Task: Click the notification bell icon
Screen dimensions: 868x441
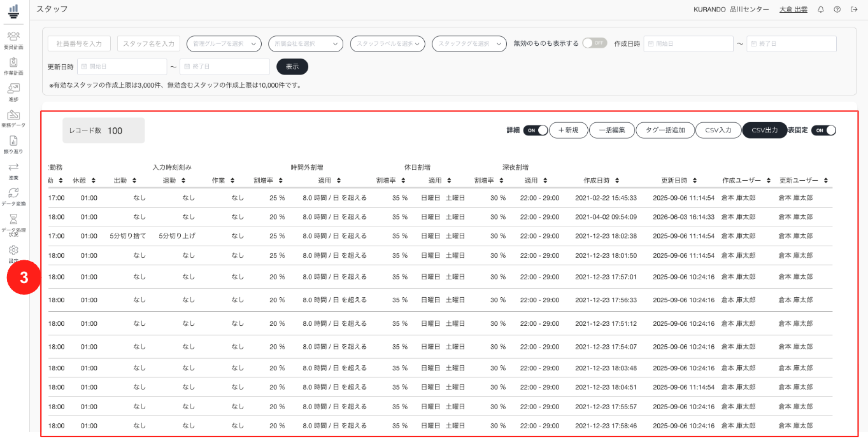Action: coord(821,10)
